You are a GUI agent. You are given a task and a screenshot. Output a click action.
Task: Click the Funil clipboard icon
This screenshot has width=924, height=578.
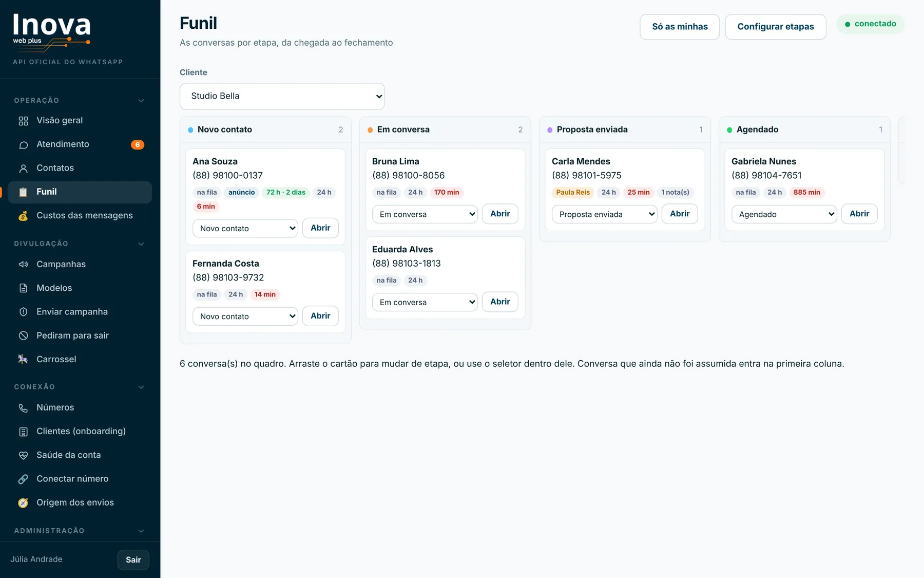[23, 192]
